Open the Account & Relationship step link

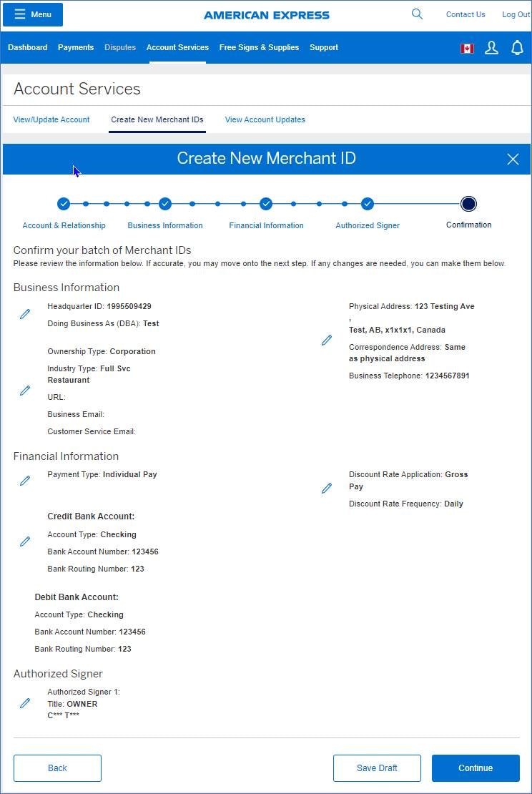(64, 226)
